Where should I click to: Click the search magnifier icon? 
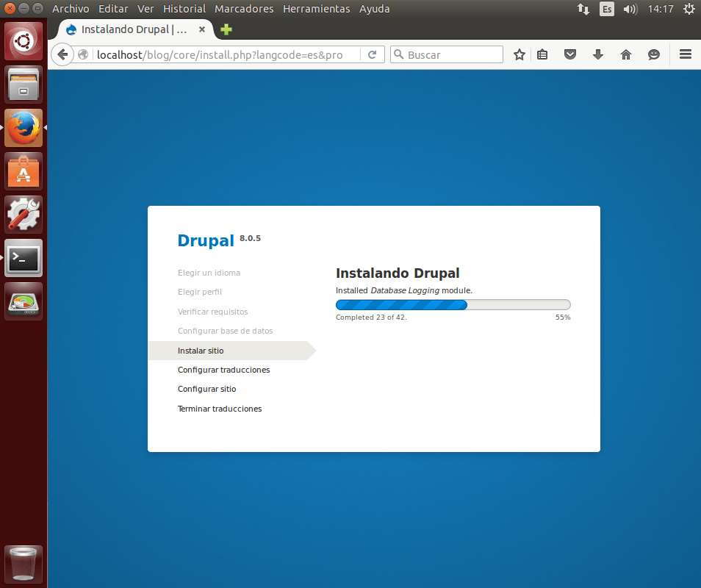[x=398, y=54]
